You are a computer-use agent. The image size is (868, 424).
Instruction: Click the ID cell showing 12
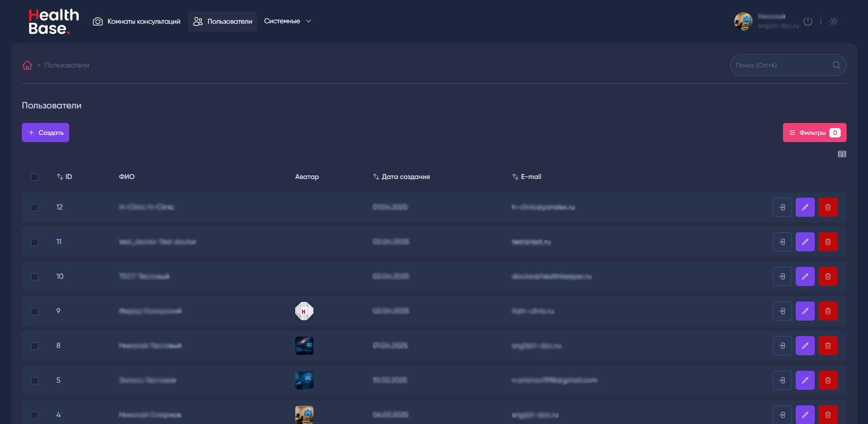(60, 207)
